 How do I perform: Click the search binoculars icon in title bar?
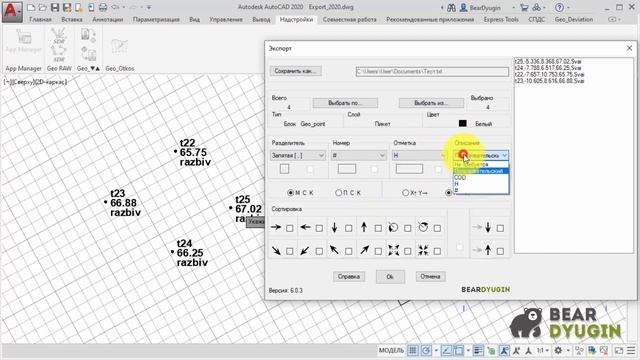[x=451, y=7]
